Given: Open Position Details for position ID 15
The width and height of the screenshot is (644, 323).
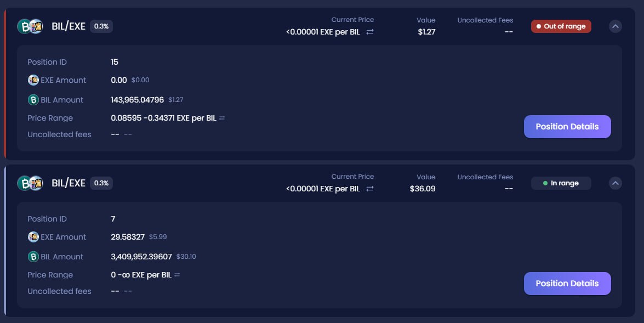Looking at the screenshot, I should (567, 127).
